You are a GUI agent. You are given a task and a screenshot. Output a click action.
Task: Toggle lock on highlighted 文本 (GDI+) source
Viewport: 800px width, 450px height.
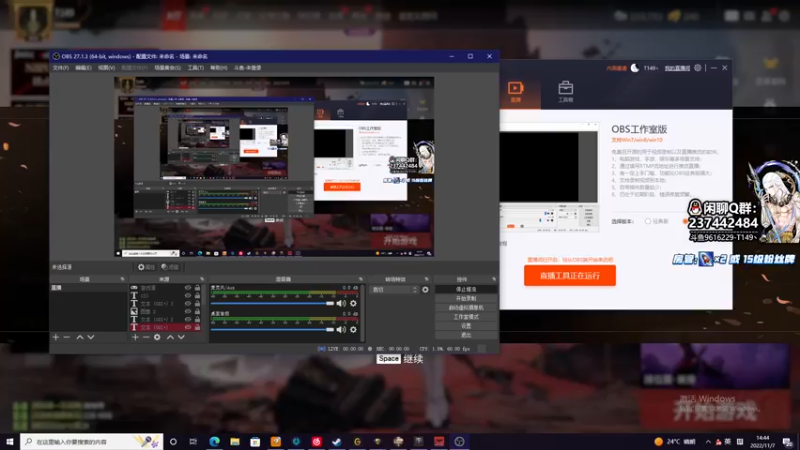tap(197, 327)
